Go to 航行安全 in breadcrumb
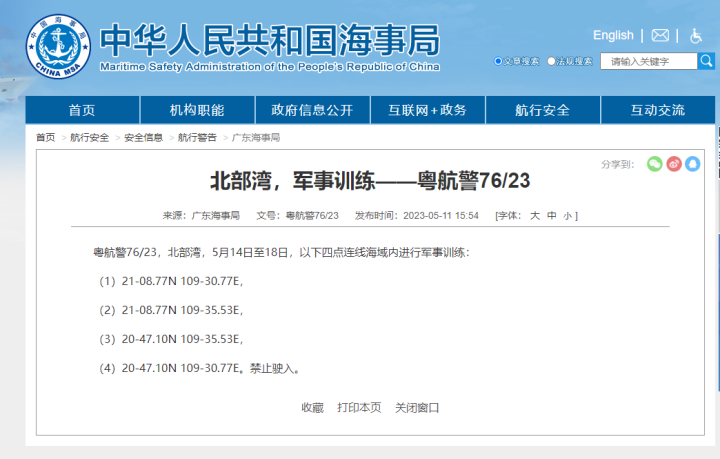Viewport: 720px width, 459px height. [90, 137]
